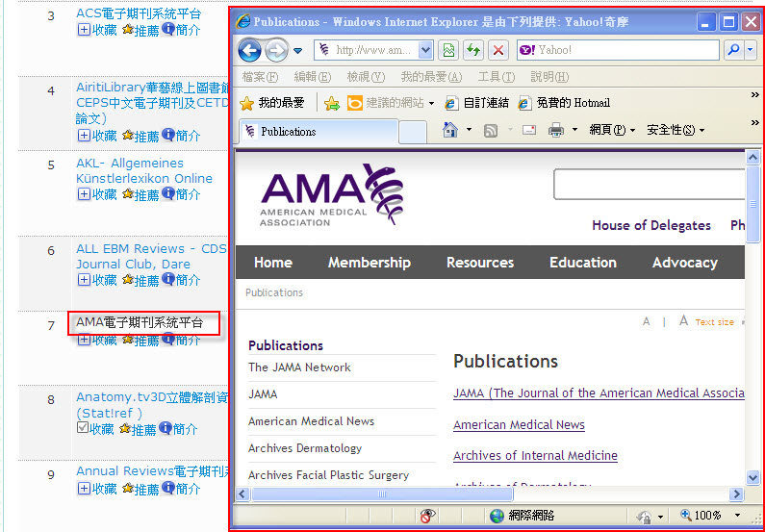Viewport: 765px width, 532px height.
Task: Open search provider dropdown arrow
Action: tap(751, 50)
